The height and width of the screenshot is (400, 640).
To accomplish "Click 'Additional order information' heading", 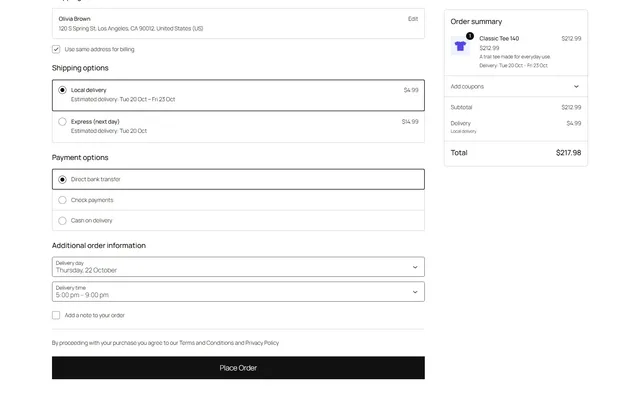I will click(99, 246).
